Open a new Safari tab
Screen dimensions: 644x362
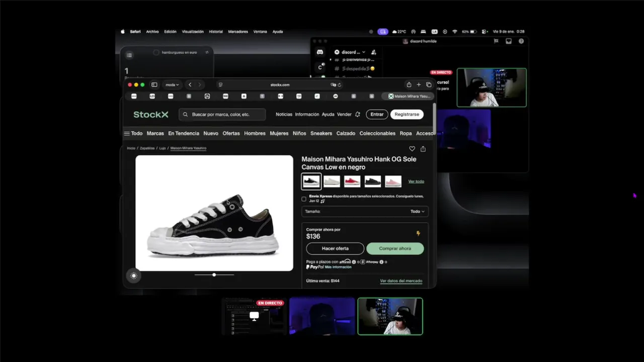click(419, 84)
